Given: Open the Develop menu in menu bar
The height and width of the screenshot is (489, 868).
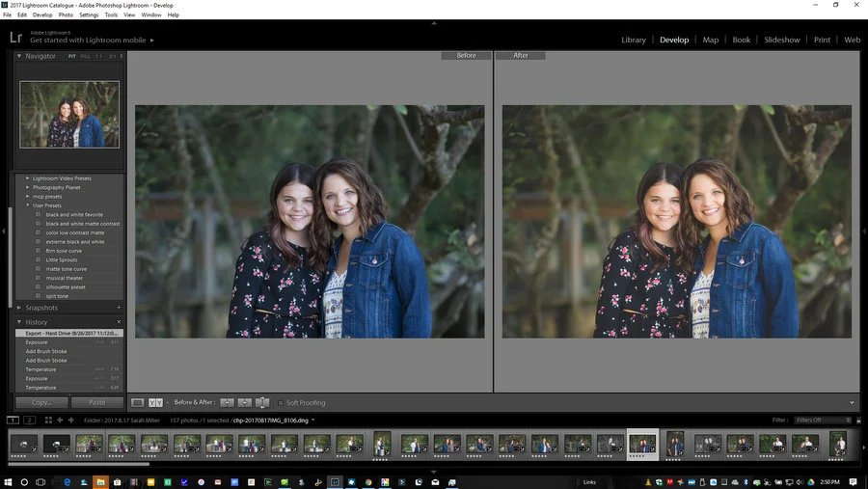Looking at the screenshot, I should (42, 15).
